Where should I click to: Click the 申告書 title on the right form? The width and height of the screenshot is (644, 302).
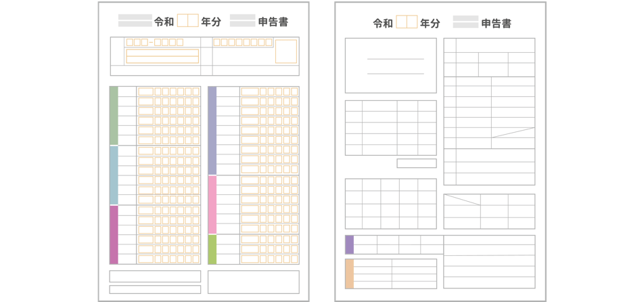[x=496, y=23]
